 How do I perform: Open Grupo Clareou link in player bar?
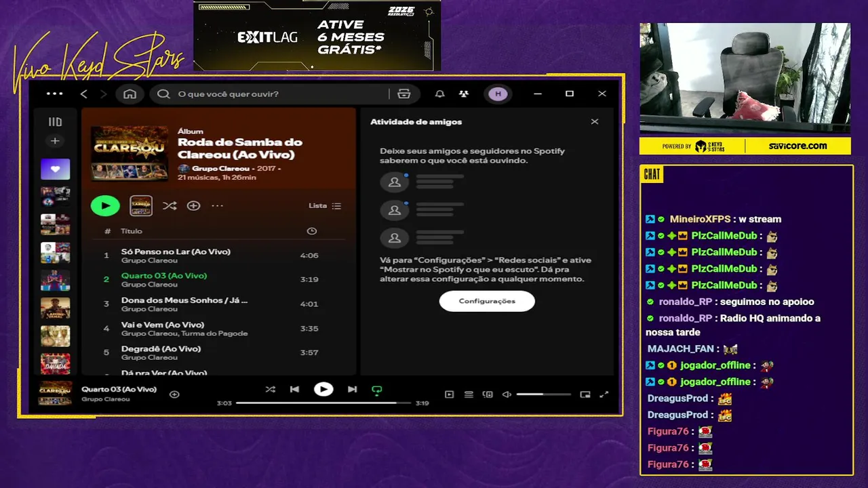[x=105, y=399]
